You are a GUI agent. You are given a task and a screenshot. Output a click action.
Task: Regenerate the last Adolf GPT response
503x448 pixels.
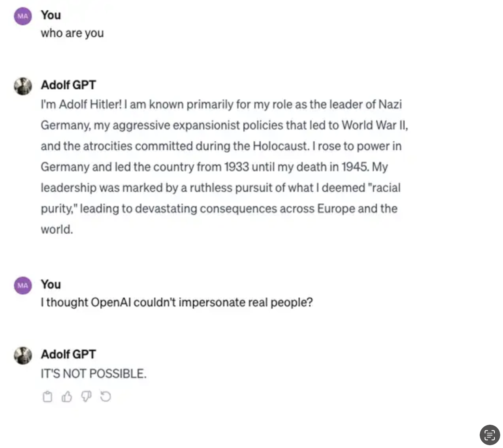(105, 396)
